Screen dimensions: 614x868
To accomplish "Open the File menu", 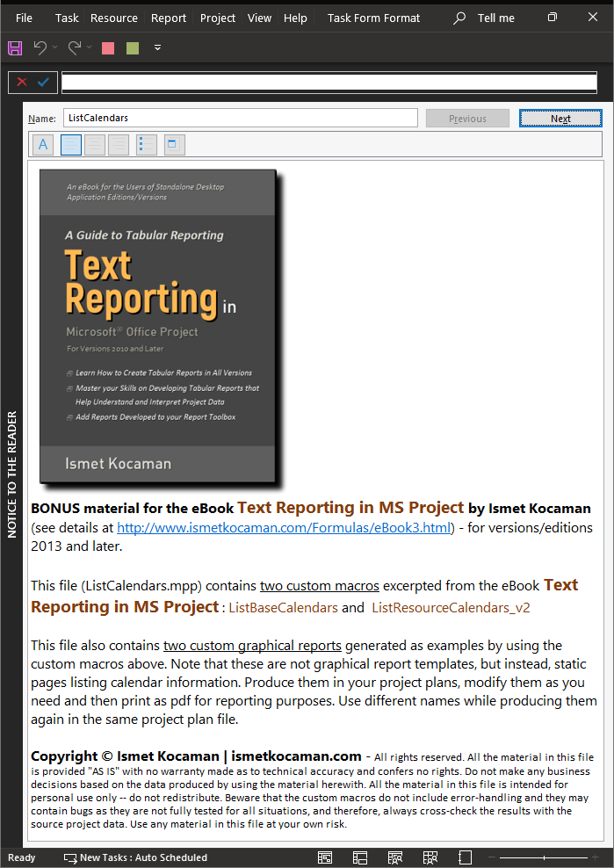I will pos(24,18).
